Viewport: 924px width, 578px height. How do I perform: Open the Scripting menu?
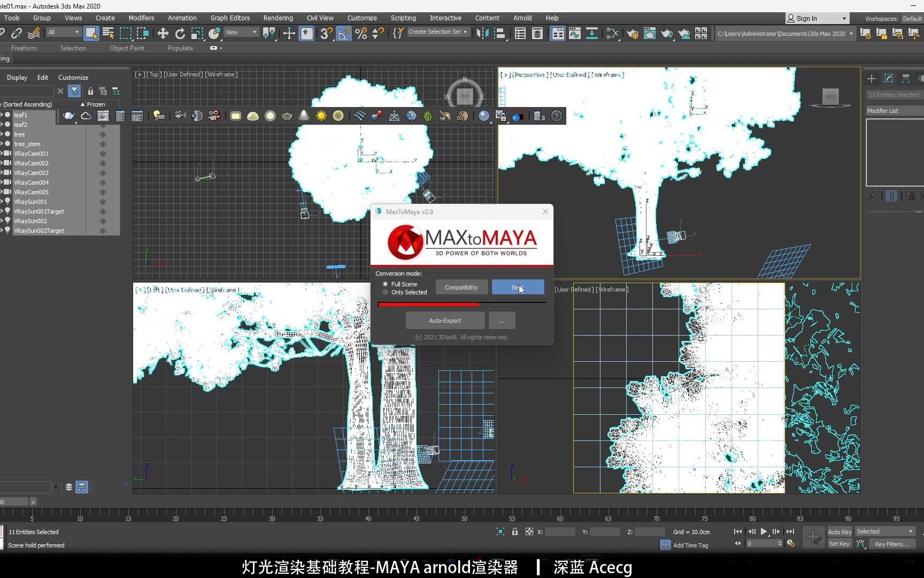coord(403,18)
